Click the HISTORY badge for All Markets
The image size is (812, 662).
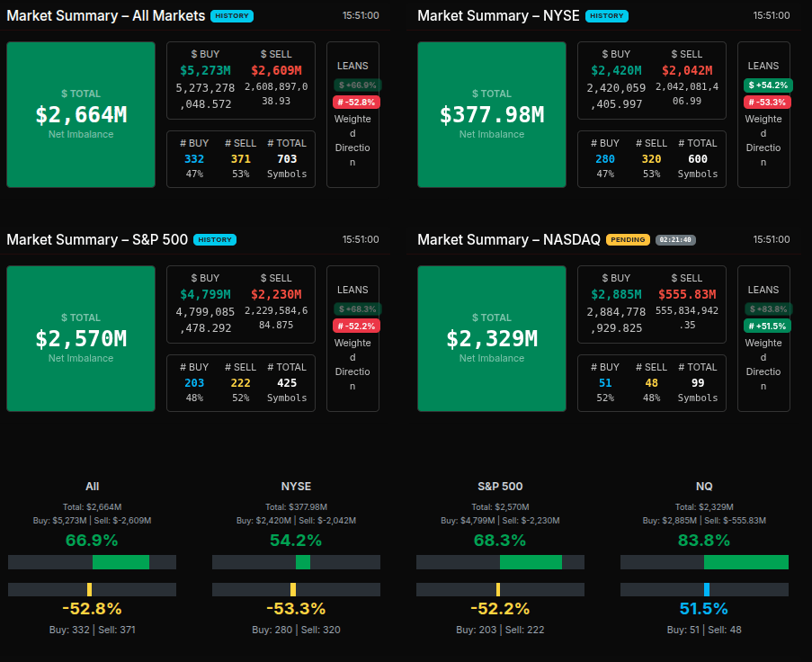point(231,16)
